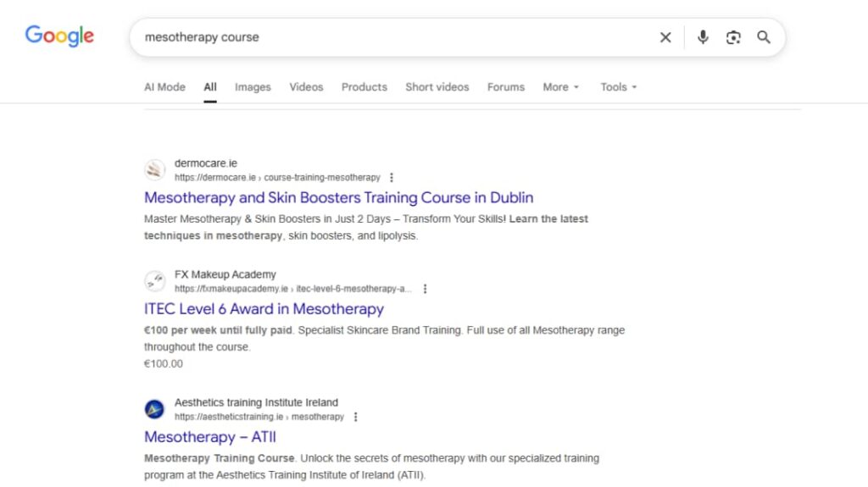Click the dermocare.ie course-training-mesotherapy URL
The height and width of the screenshot is (487, 868).
pos(277,178)
